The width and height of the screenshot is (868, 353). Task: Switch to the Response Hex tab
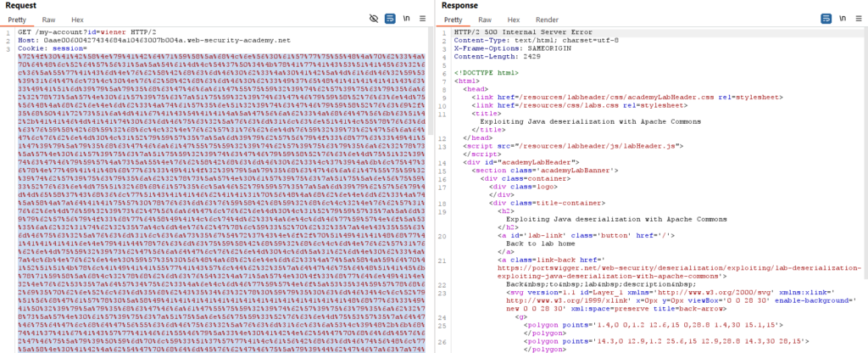point(514,20)
